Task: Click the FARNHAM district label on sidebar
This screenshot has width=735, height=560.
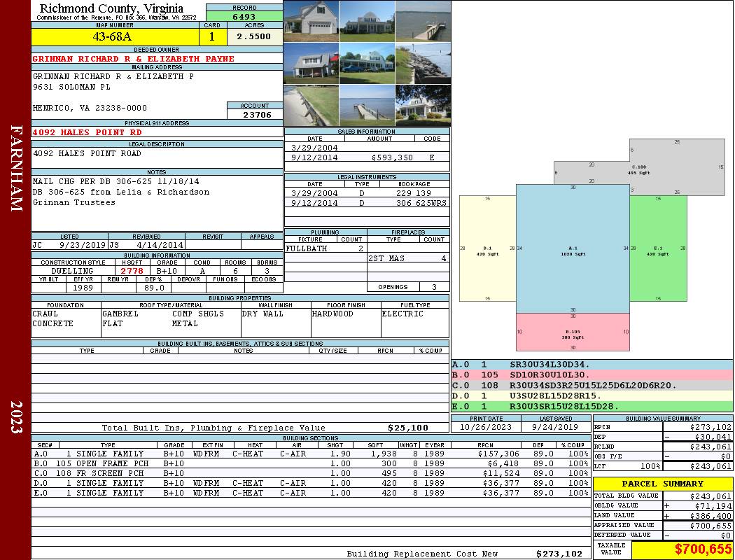Action: point(16,168)
